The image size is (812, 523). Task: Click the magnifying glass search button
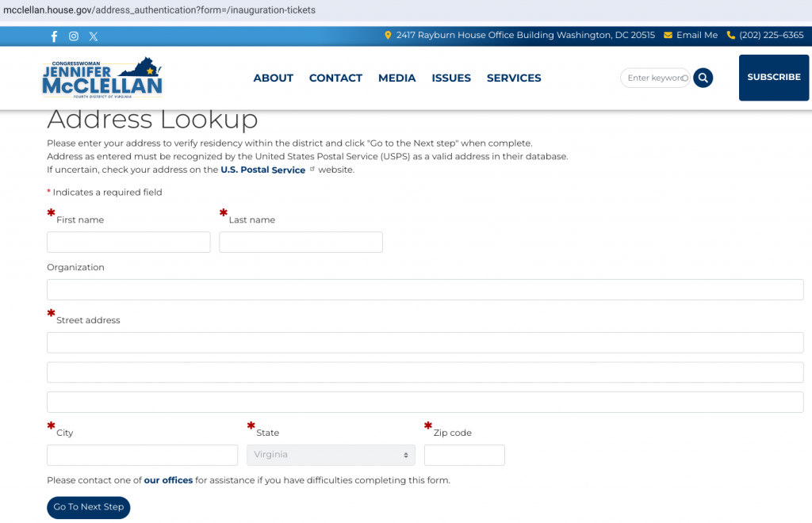pyautogui.click(x=703, y=78)
